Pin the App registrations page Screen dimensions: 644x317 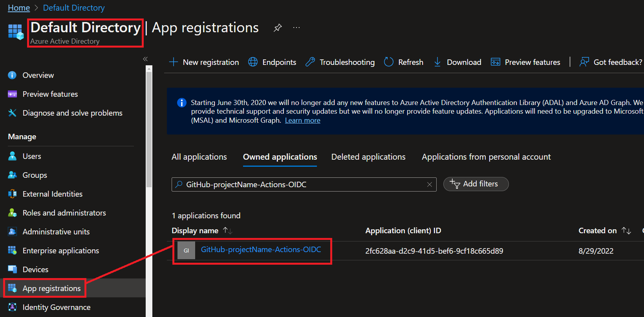tap(278, 28)
